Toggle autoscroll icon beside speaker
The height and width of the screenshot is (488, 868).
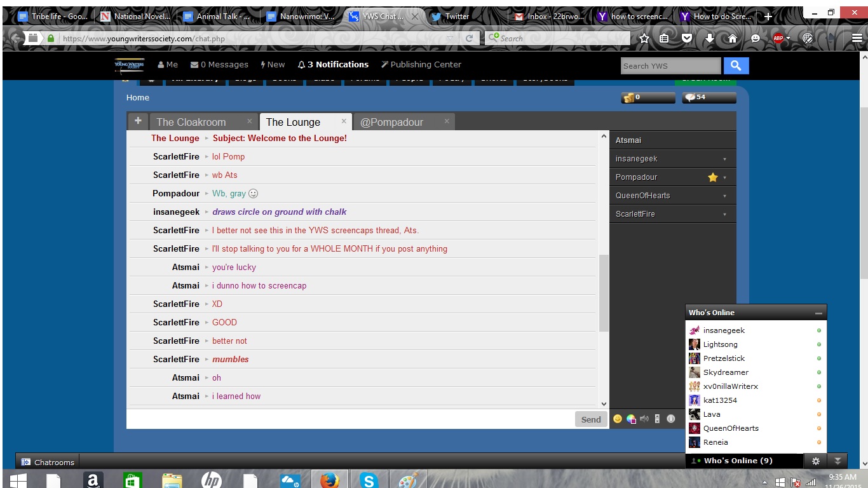click(658, 419)
